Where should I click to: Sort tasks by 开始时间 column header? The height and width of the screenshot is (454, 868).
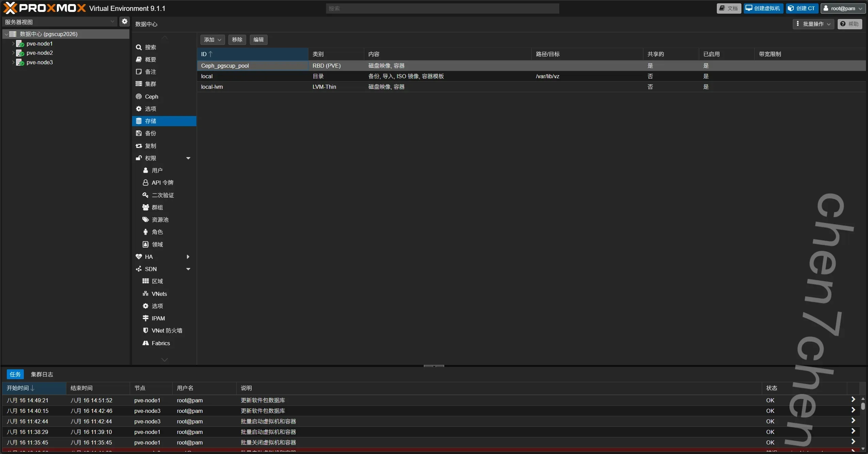click(x=34, y=388)
